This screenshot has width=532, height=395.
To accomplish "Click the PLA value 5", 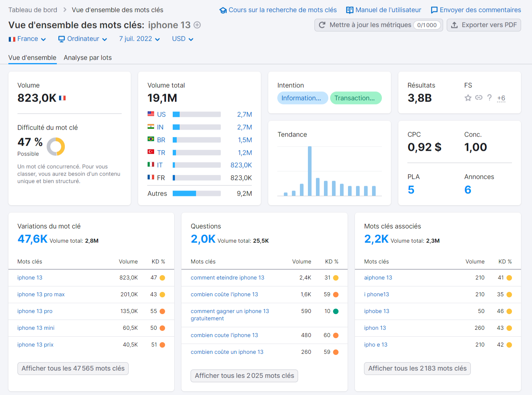I will [x=411, y=190].
